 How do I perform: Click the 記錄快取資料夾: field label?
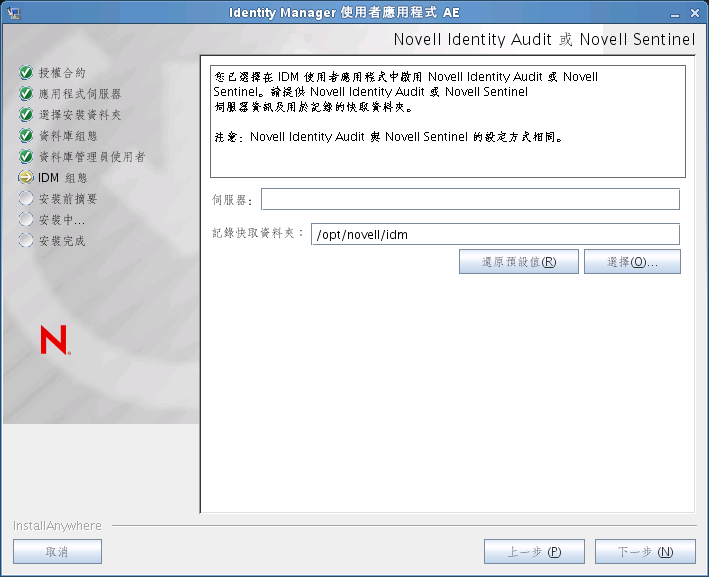point(258,233)
